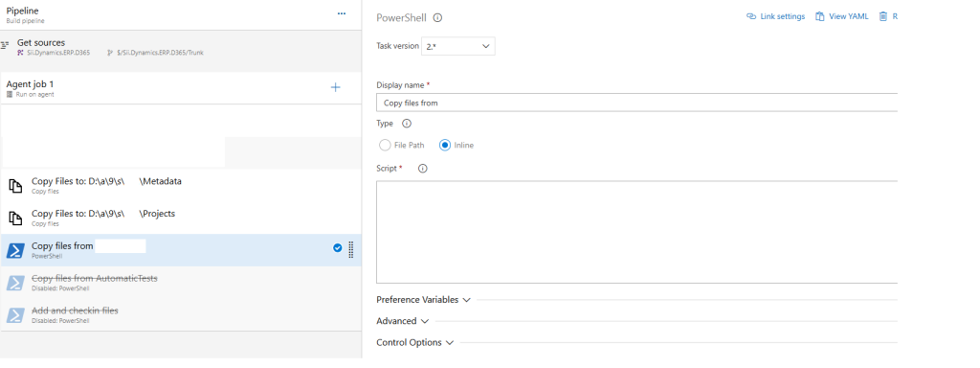Screen dimensions: 980x368
Task: Select the Copy Files Projects task
Action: (181, 218)
